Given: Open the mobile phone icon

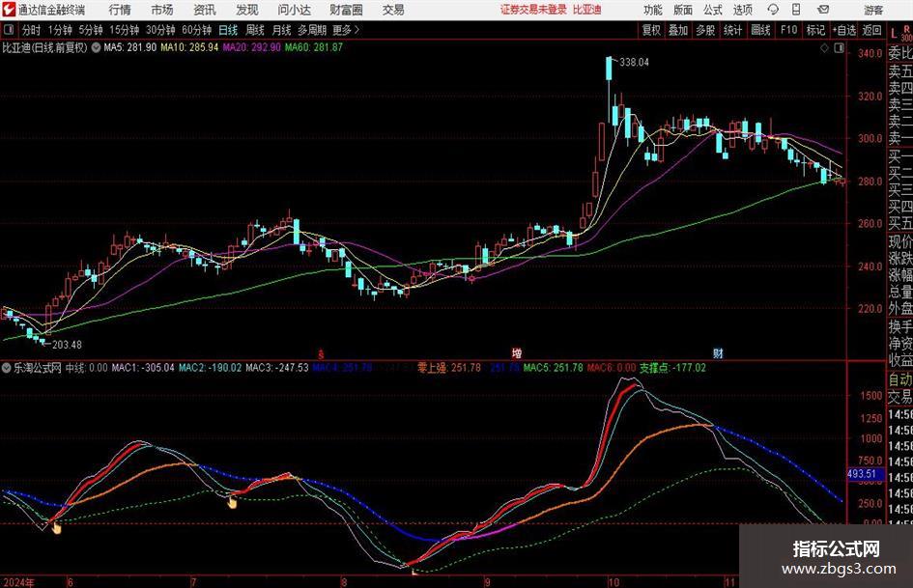Looking at the screenshot, I should coord(796,10).
